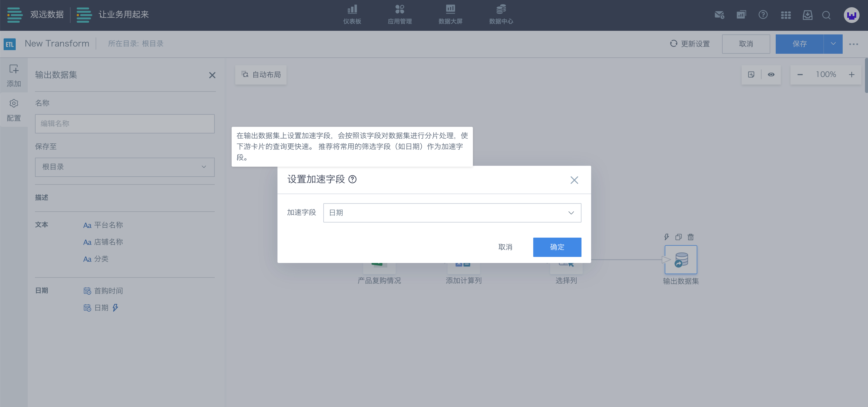This screenshot has height=407, width=868.
Task: Toggle the eye preview icon on canvas toolbar
Action: tap(771, 75)
